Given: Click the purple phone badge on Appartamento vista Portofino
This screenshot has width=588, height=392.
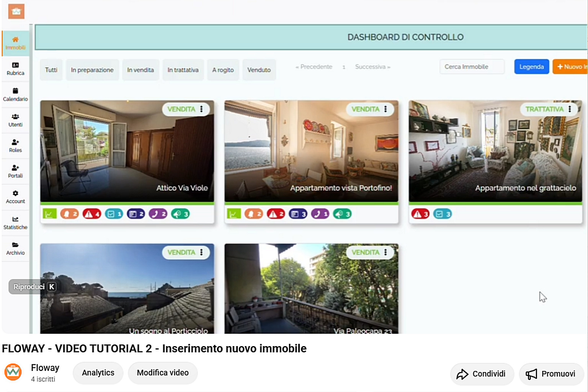Looking at the screenshot, I should [x=320, y=214].
